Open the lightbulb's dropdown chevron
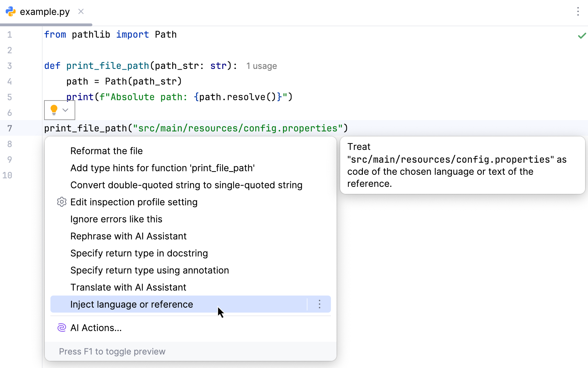Image resolution: width=588 pixels, height=368 pixels. pos(65,110)
